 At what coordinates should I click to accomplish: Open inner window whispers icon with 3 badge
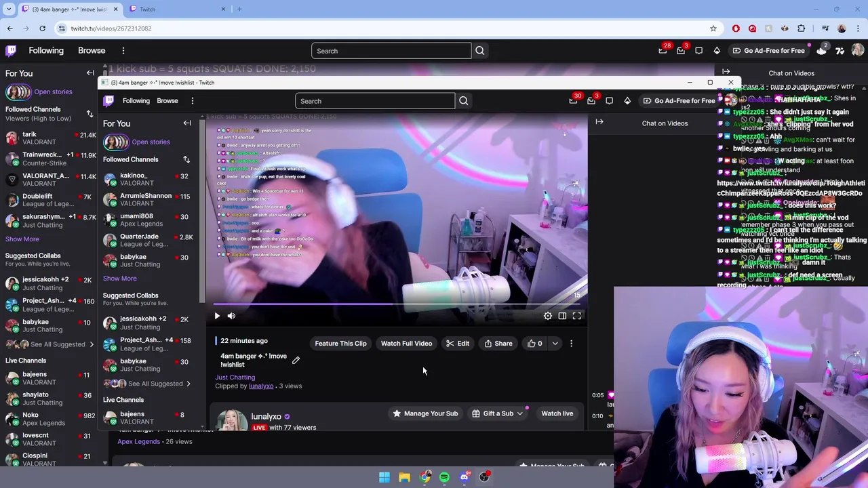tap(591, 101)
